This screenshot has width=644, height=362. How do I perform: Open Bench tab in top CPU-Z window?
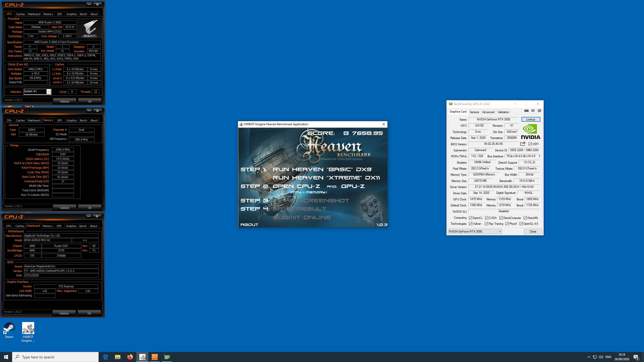pos(83,14)
